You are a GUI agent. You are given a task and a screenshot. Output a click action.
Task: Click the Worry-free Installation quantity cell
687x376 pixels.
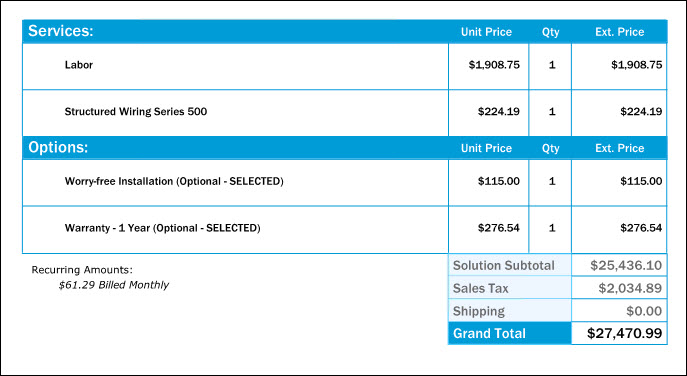click(550, 183)
